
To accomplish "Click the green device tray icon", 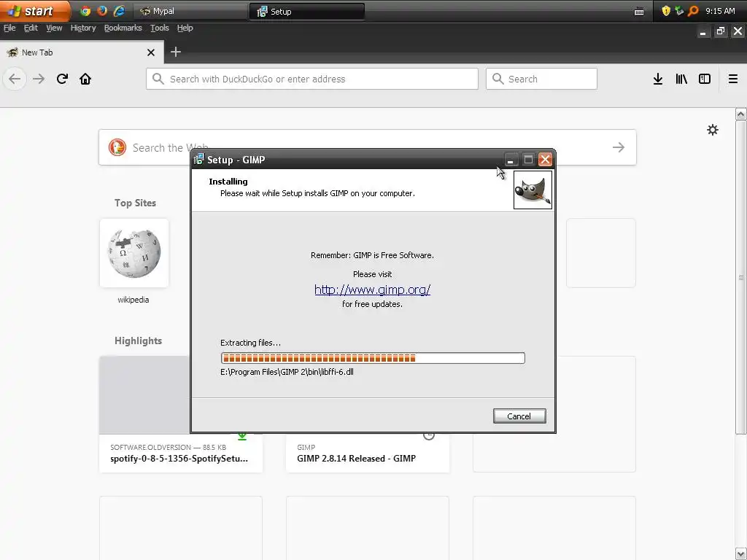I will coord(679,10).
